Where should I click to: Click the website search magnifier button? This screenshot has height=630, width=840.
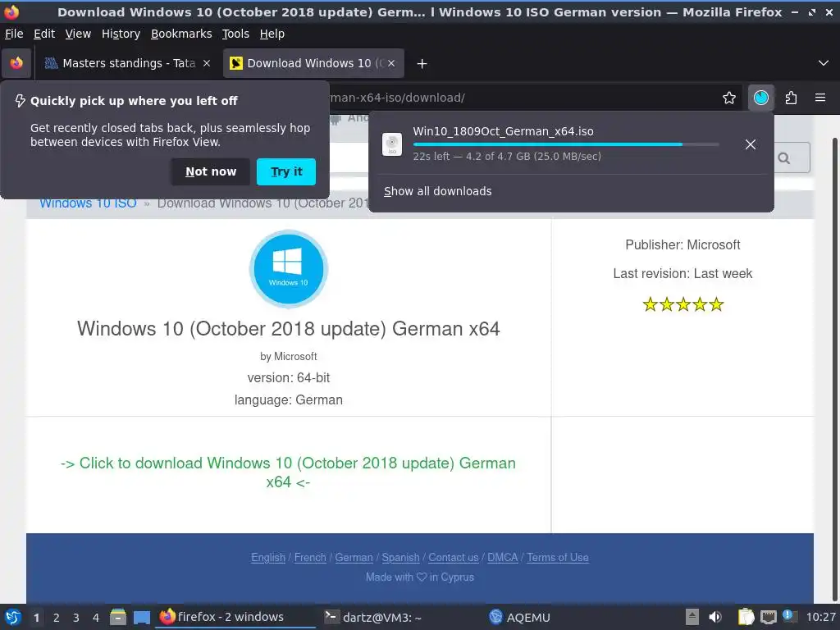click(x=784, y=158)
